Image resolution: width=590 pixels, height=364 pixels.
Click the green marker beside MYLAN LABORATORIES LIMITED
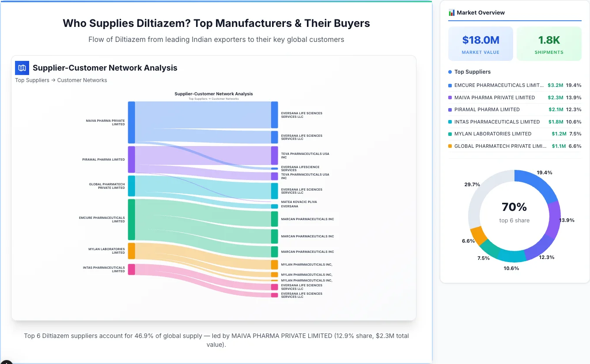click(x=450, y=134)
